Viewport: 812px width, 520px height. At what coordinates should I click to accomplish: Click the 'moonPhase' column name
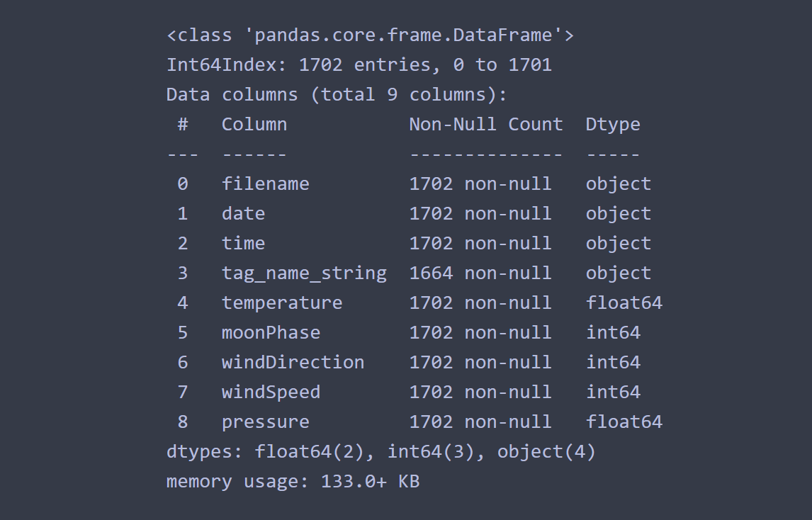(271, 332)
